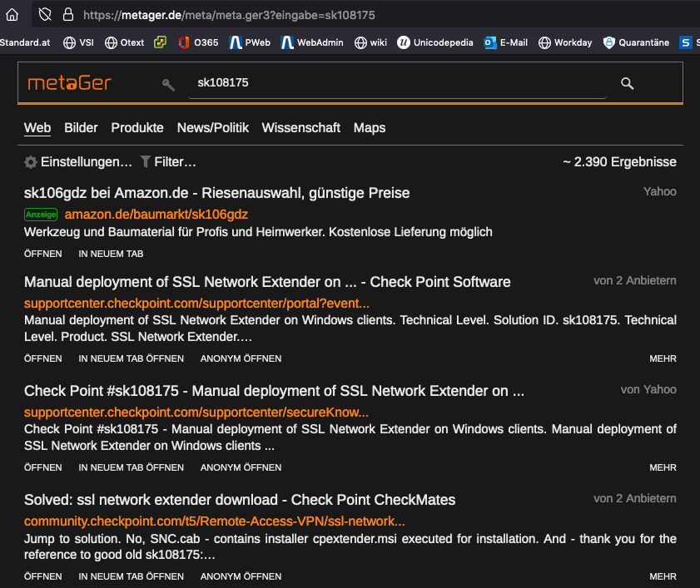Click the search field containing sk108175

(x=397, y=83)
